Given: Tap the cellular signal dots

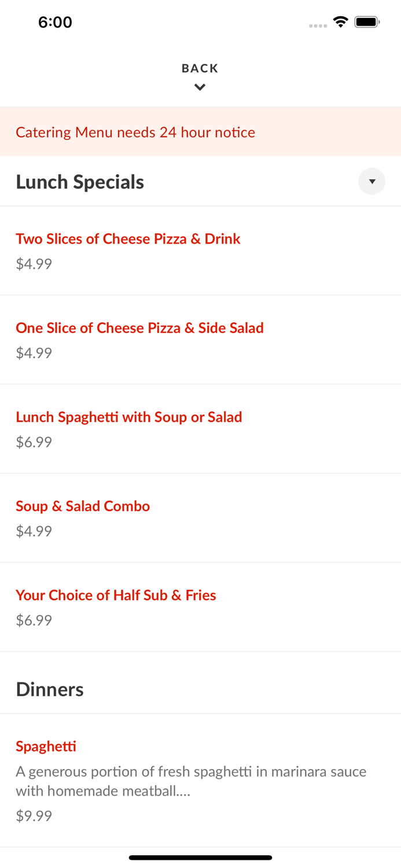Looking at the screenshot, I should point(318,24).
